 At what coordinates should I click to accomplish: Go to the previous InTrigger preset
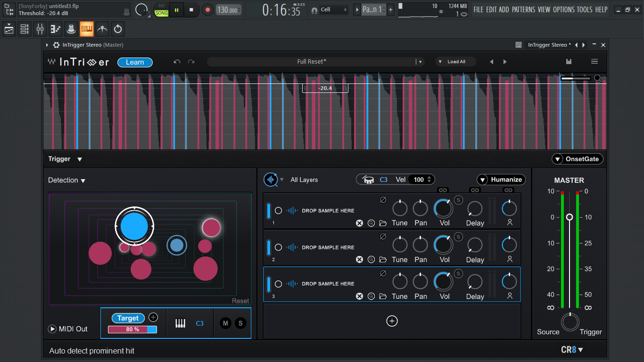[x=492, y=62]
